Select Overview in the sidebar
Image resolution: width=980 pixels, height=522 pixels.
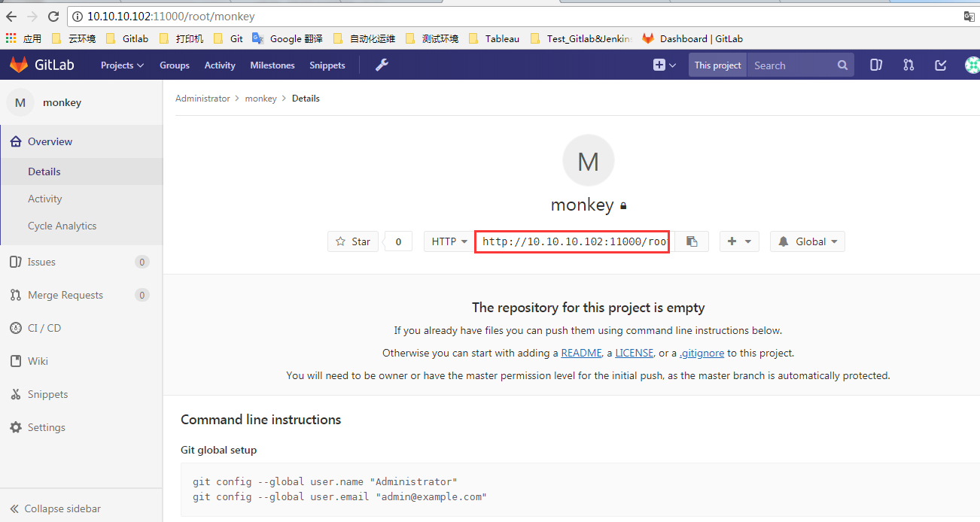pos(81,141)
